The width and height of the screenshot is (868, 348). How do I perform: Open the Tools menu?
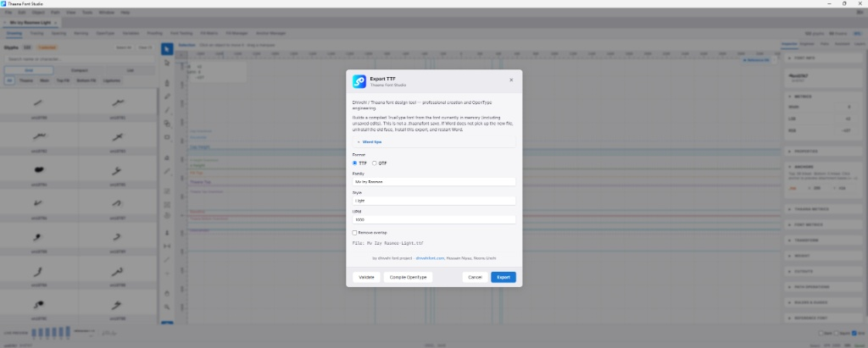click(87, 12)
